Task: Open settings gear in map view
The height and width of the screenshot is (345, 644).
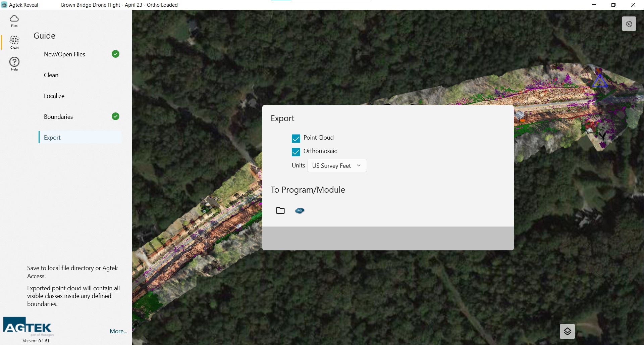Action: [629, 24]
